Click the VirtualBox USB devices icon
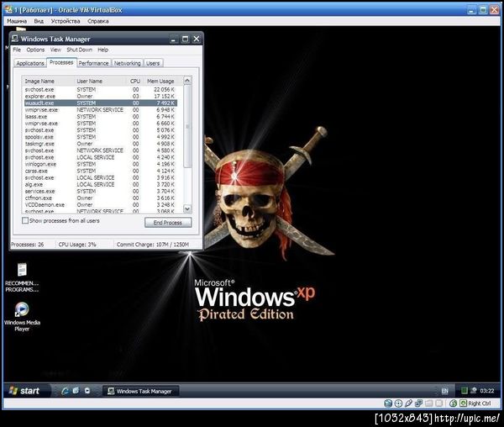The image size is (504, 427). pos(408,403)
